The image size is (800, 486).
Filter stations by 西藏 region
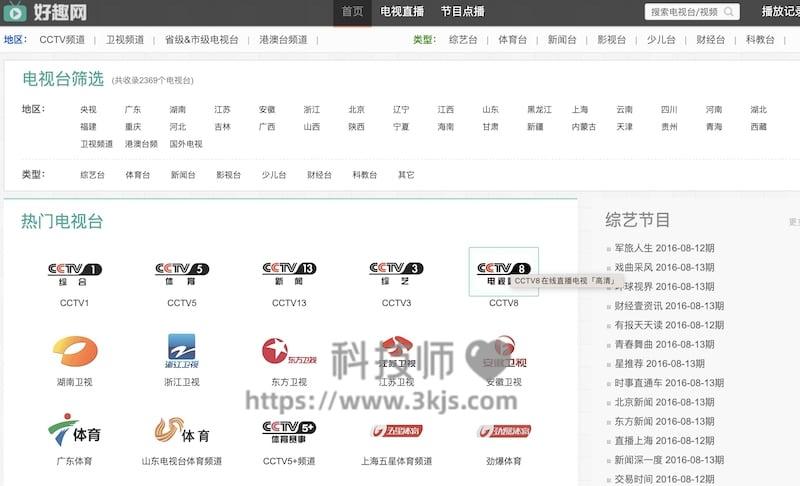point(758,127)
